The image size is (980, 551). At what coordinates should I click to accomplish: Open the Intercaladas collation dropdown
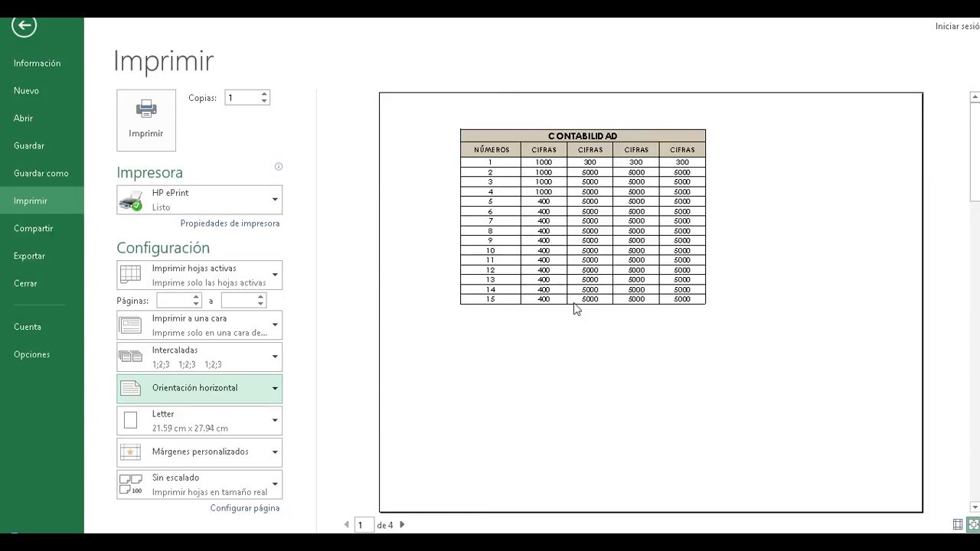coord(275,357)
